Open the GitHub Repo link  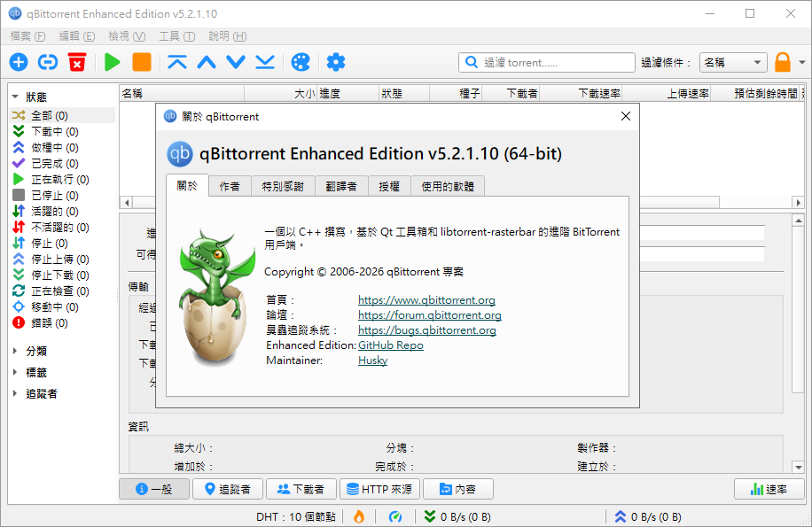(x=391, y=345)
